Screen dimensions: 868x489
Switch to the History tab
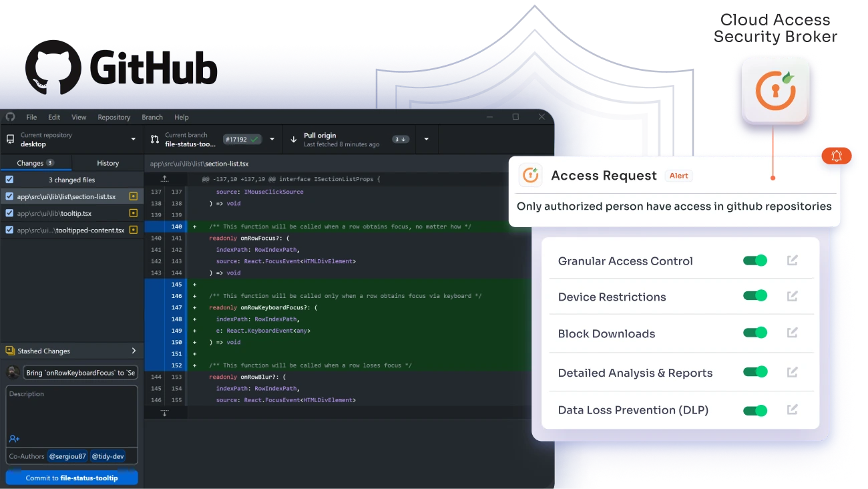tap(107, 162)
